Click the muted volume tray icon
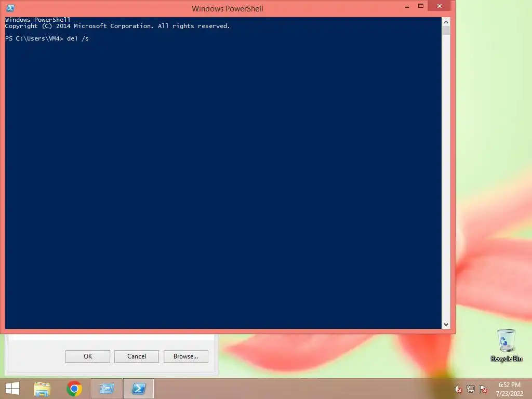 point(458,389)
